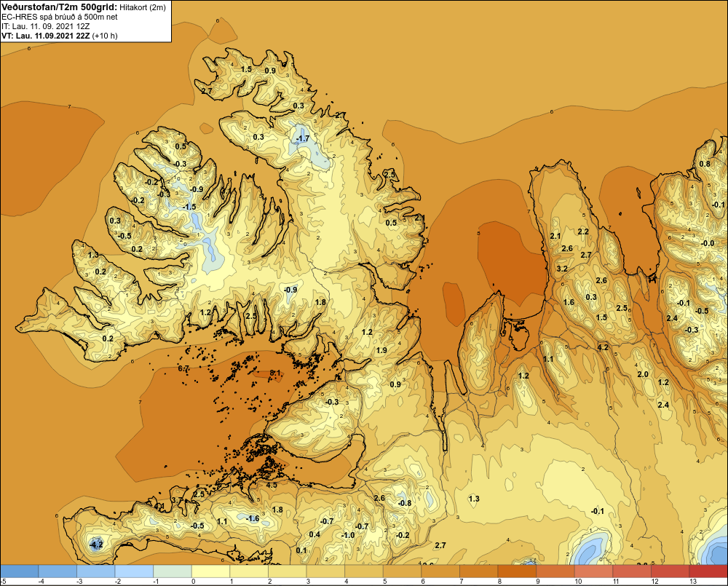This screenshot has height=586, width=728.
Task: Click the 0.4 temperature value
Action: click(x=314, y=534)
